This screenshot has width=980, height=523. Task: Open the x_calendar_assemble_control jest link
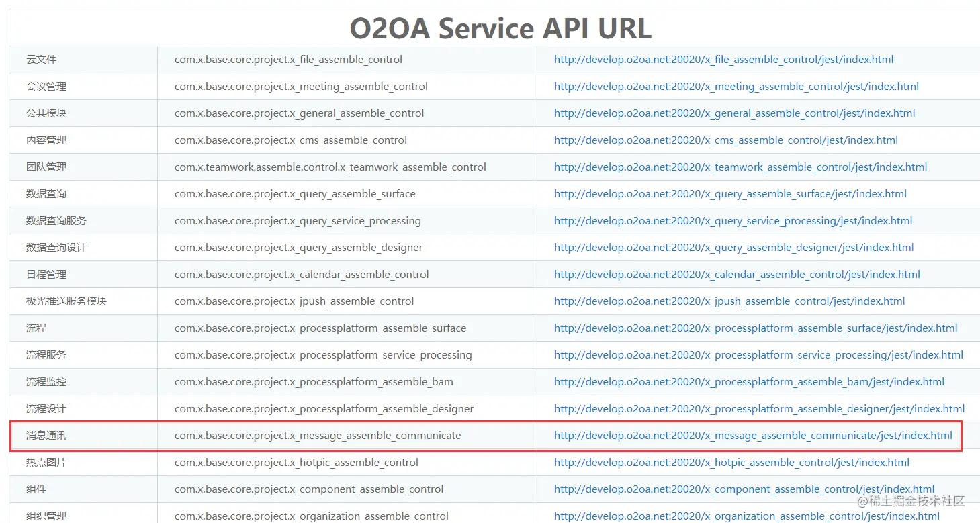[x=737, y=275]
